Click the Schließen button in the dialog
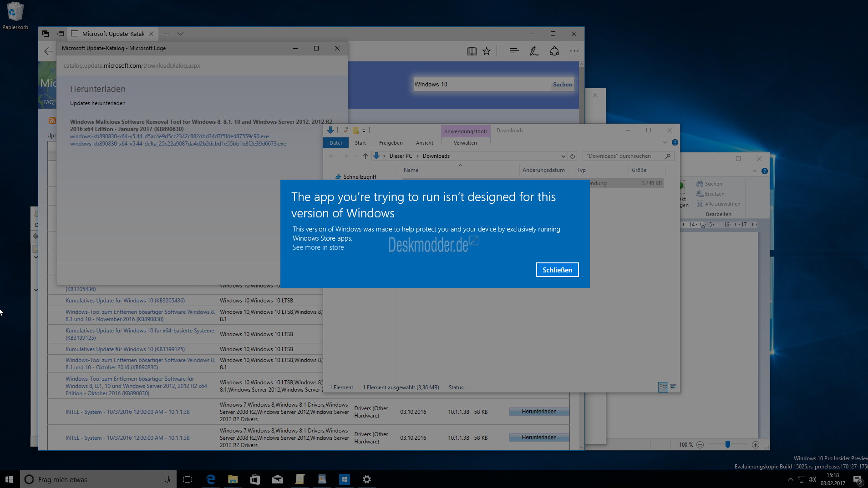The height and width of the screenshot is (488, 868). click(557, 270)
